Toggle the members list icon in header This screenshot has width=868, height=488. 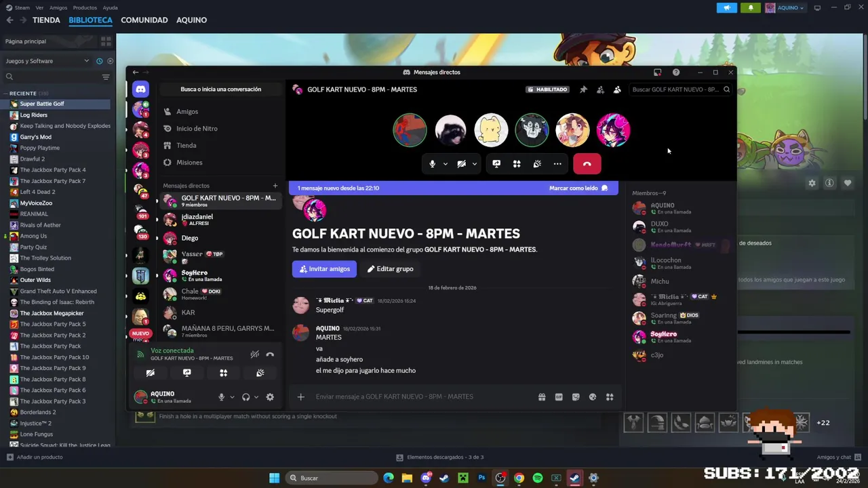pos(617,89)
